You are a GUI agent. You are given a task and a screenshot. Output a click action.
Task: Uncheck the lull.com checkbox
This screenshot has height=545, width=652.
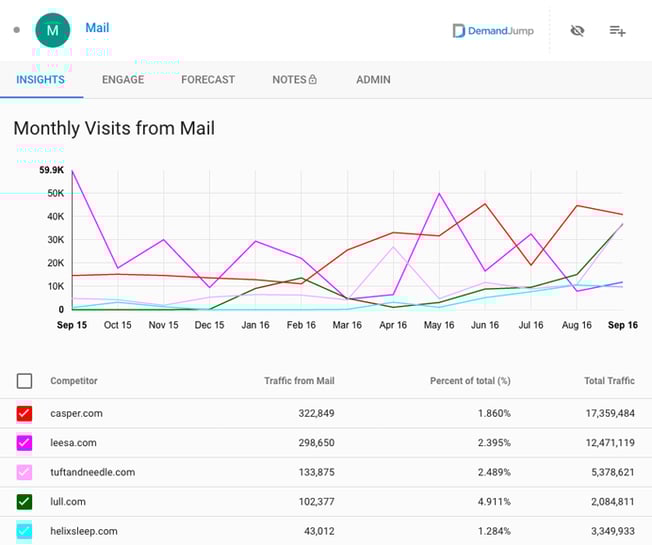(24, 502)
